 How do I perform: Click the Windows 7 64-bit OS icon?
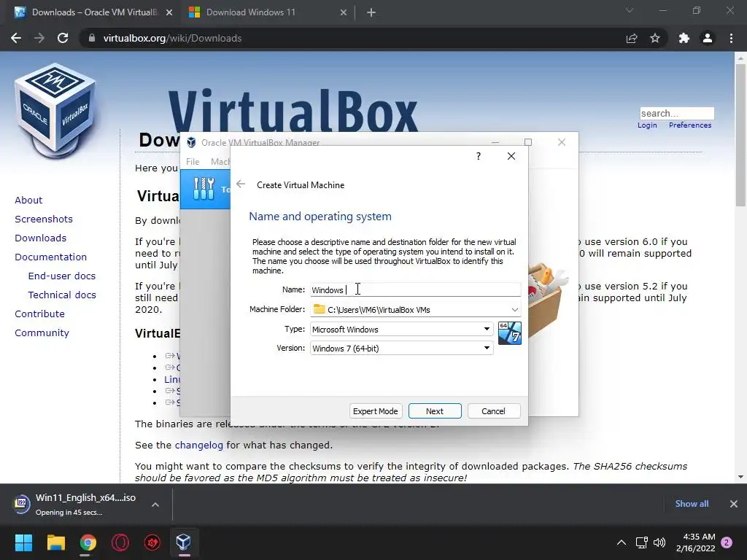(510, 332)
